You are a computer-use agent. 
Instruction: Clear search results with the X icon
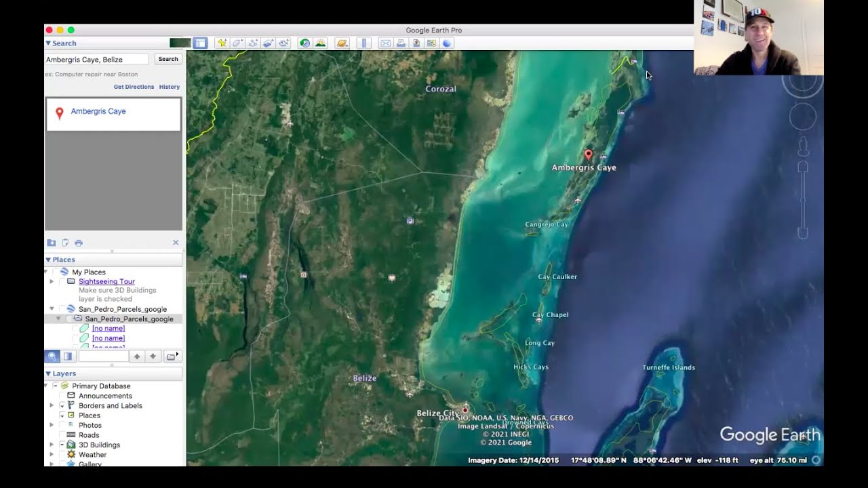[176, 243]
